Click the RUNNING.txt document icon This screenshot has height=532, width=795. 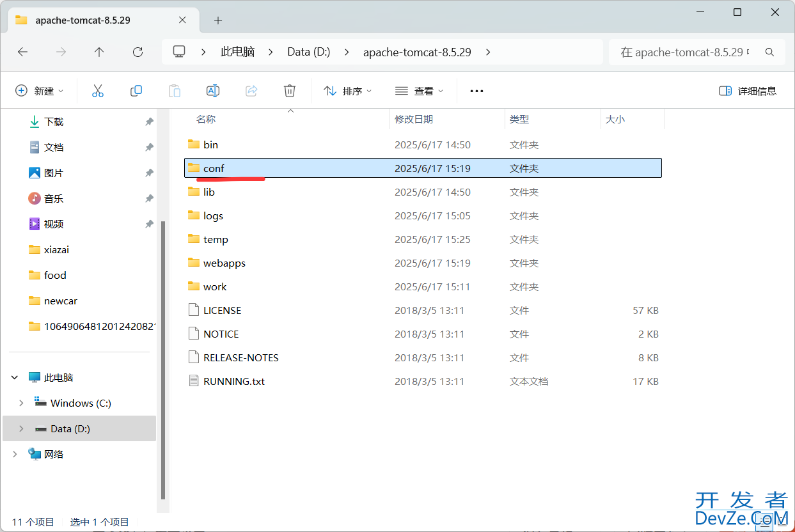pyautogui.click(x=194, y=381)
